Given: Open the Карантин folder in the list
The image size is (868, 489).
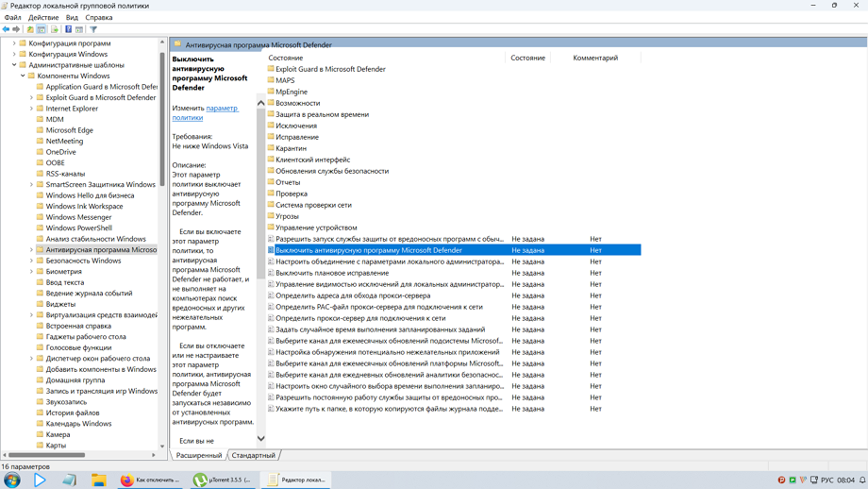Looking at the screenshot, I should 291,148.
